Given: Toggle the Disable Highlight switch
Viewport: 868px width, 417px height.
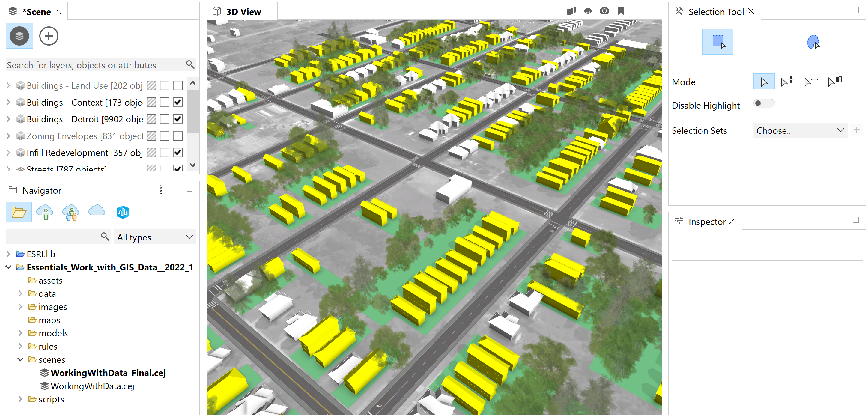Looking at the screenshot, I should tap(764, 103).
